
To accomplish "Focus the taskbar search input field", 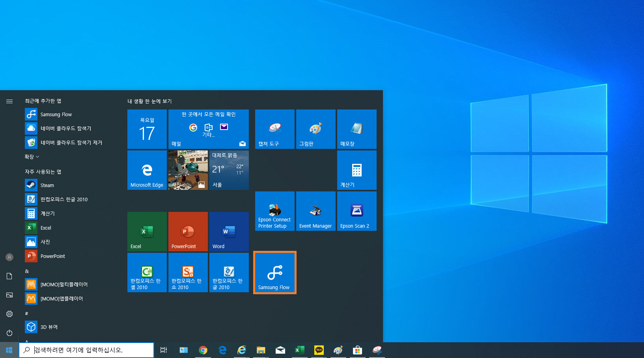I will [x=86, y=350].
